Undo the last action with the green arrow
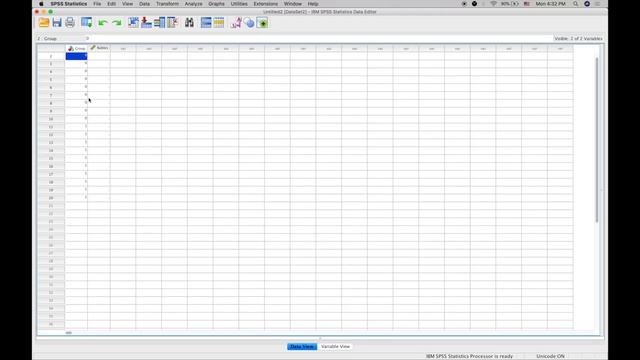Image resolution: width=640 pixels, height=360 pixels. click(102, 23)
